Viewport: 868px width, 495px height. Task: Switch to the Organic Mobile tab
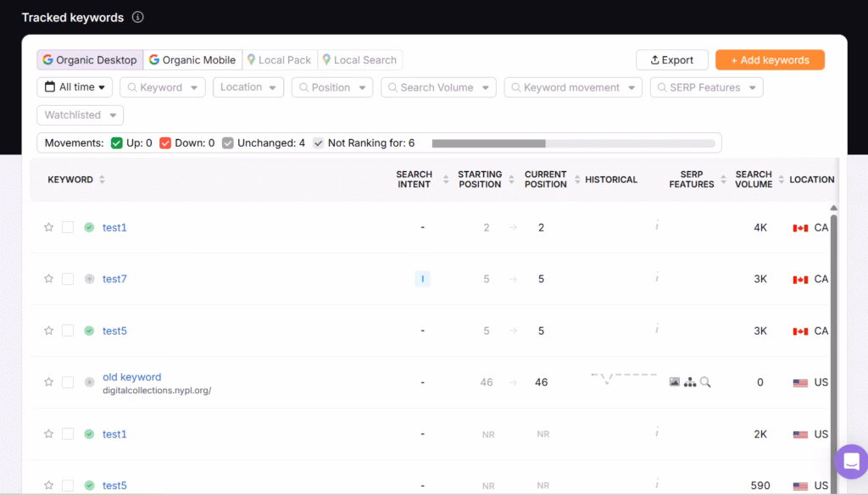point(192,59)
